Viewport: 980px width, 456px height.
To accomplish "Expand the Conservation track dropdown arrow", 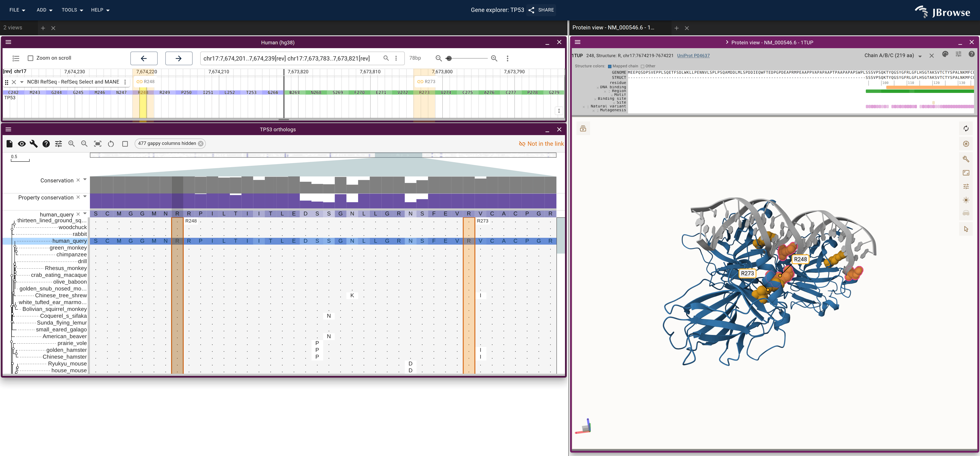I will point(85,180).
